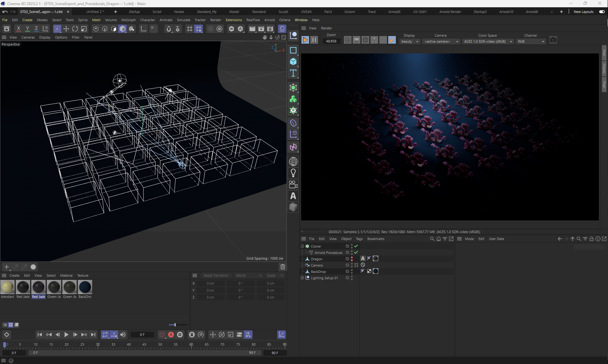
Task: Pause the IPR render
Action: pos(314,40)
